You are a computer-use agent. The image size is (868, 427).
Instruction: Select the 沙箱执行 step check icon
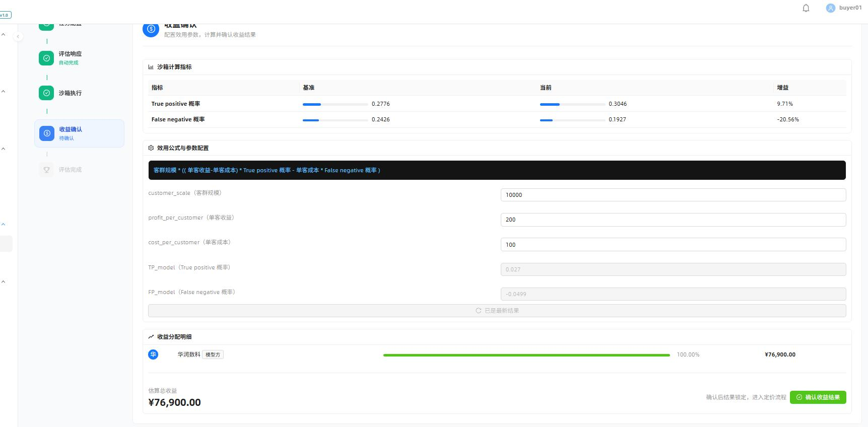pos(46,93)
